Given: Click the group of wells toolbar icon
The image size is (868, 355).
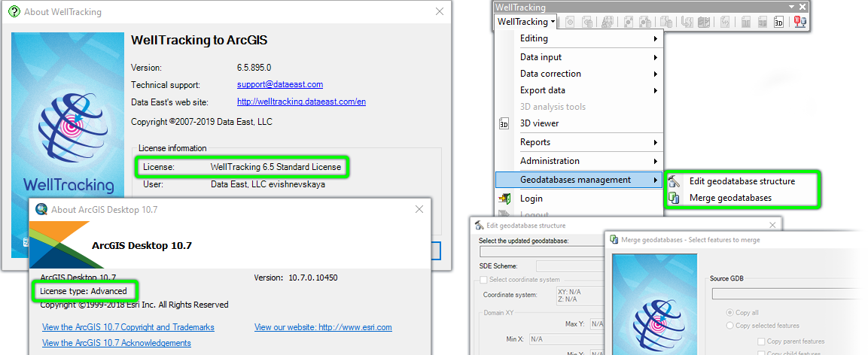Looking at the screenshot, I should (x=607, y=22).
